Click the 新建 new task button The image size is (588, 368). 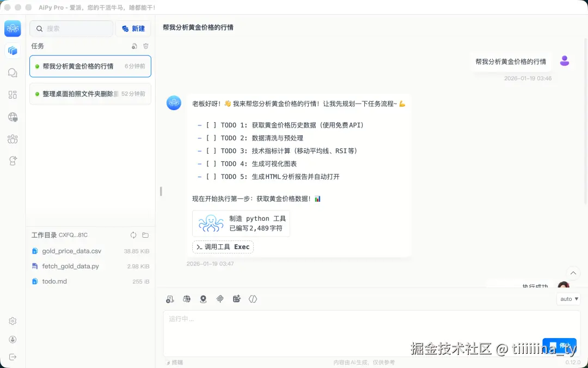[133, 28]
